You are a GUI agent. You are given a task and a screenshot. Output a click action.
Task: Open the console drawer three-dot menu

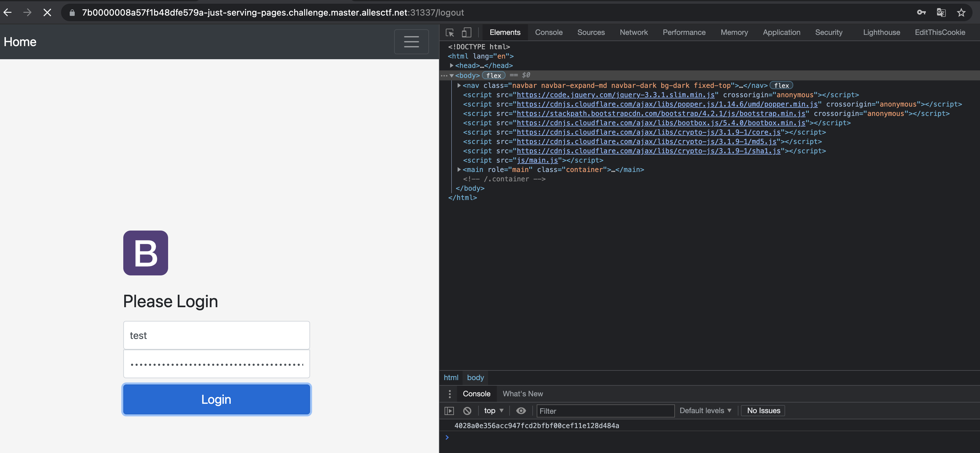pos(450,393)
